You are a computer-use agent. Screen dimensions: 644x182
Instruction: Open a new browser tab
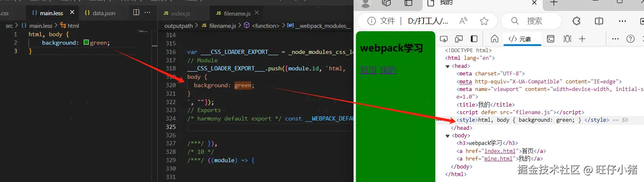tap(554, 3)
